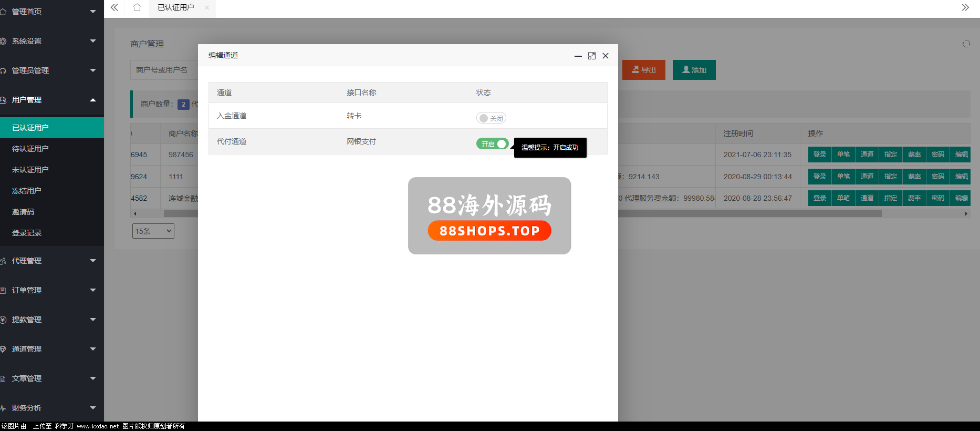Collapse the 用户管理 sidebar menu

click(x=51, y=100)
